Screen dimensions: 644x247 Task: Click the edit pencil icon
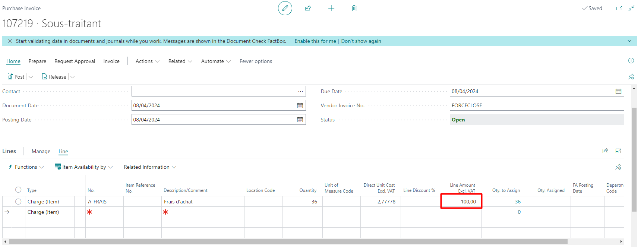click(x=285, y=8)
